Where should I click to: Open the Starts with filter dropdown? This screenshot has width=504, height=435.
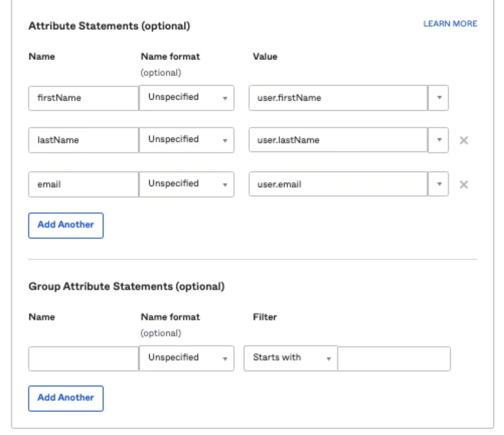pyautogui.click(x=291, y=358)
